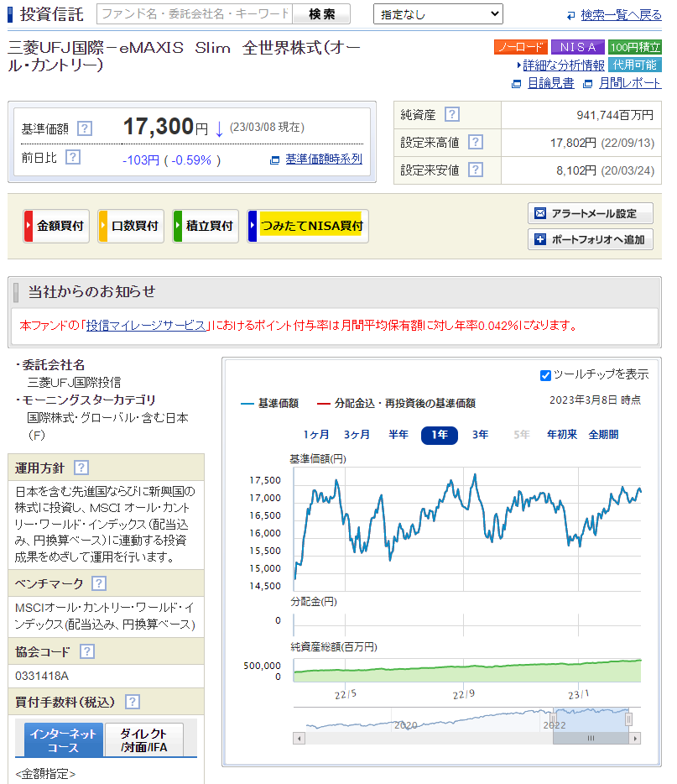Open help icon beside 運用方針
Viewport: 677px width, 784px height.
(81, 468)
